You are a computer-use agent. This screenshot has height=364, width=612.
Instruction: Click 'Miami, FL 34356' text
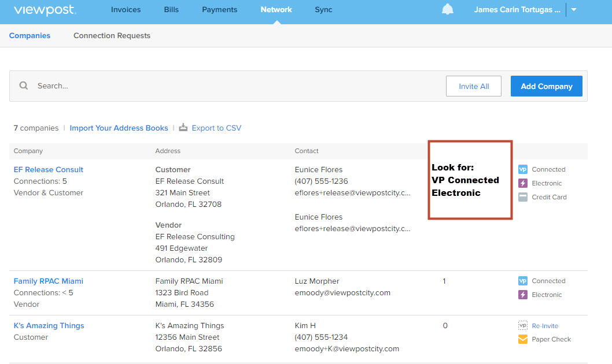point(185,304)
